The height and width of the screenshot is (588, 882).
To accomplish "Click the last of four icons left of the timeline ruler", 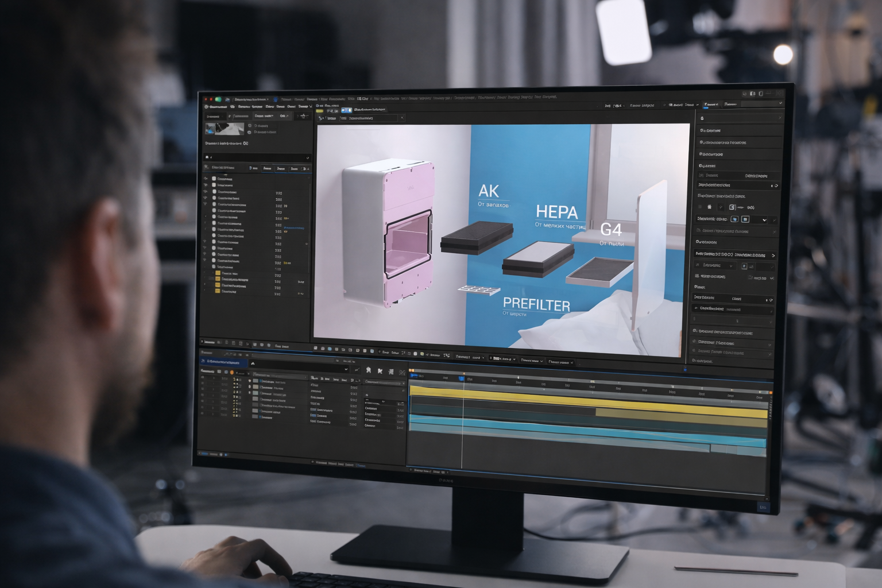I will [x=402, y=372].
